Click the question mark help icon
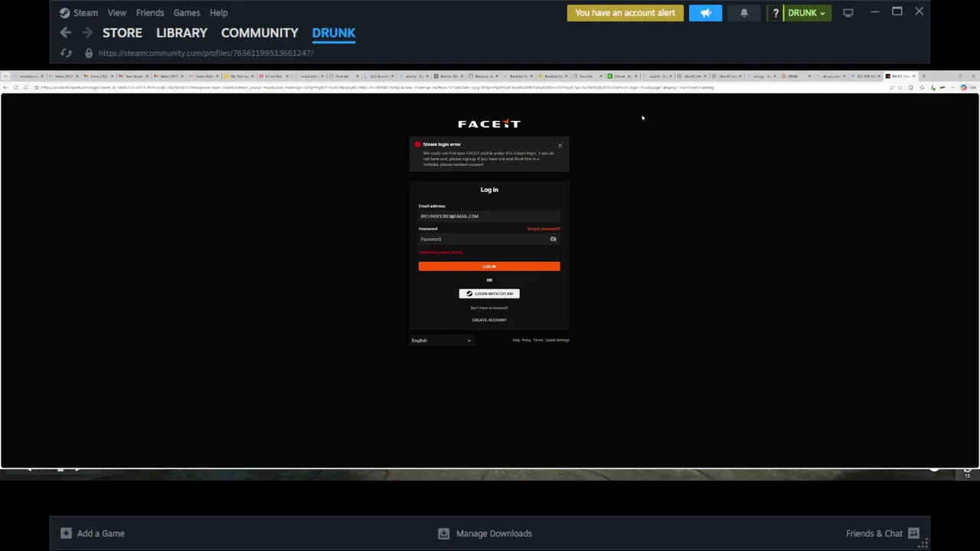Viewport: 980px width, 551px height. (x=776, y=13)
